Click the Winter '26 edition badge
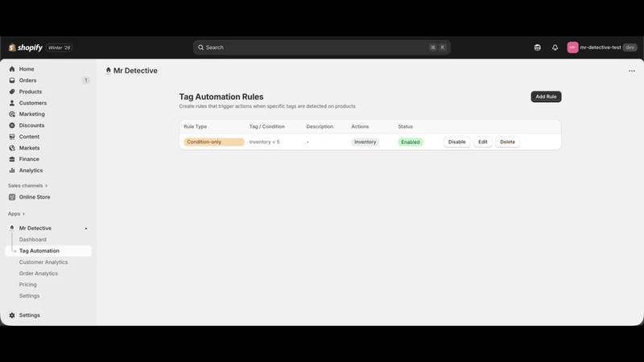This screenshot has height=362, width=644. [59, 47]
